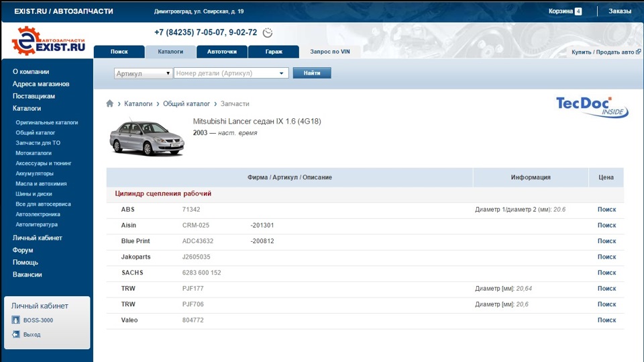Click Каталоги in the breadcrumb trail
Screen dimensions: 644x362
click(138, 103)
